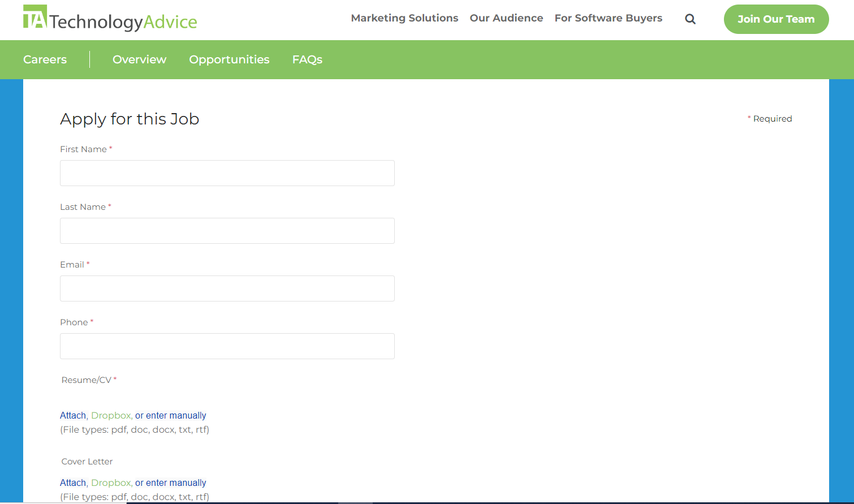Switch to the Opportunities careers tab

pos(229,59)
